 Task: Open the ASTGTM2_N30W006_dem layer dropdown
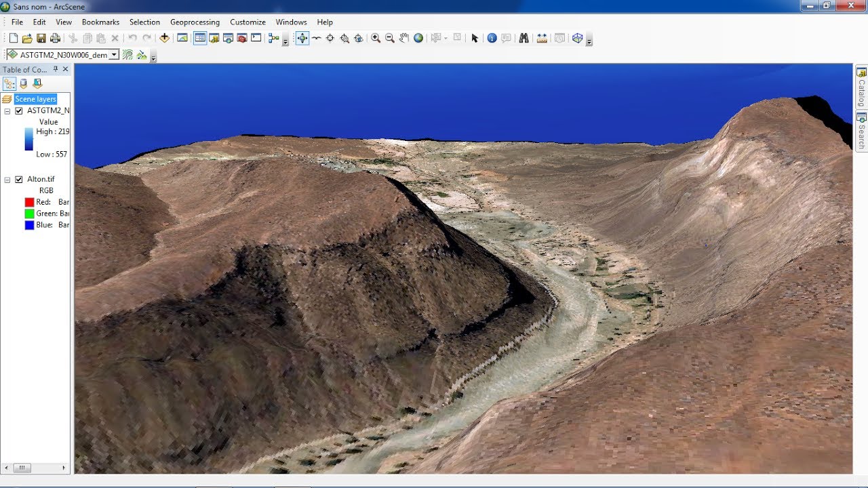coord(114,54)
